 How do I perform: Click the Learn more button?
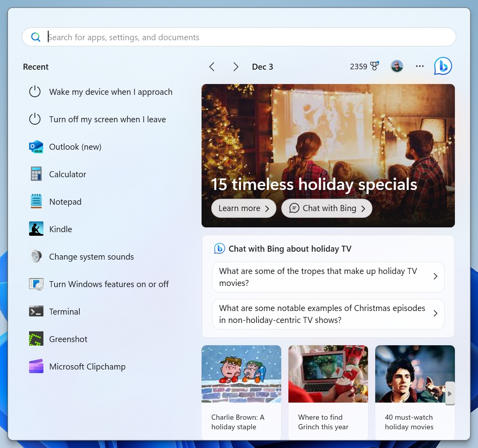[243, 208]
